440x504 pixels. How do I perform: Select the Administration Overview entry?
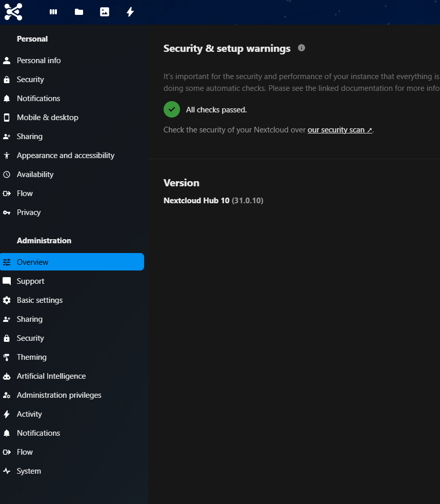pos(33,262)
